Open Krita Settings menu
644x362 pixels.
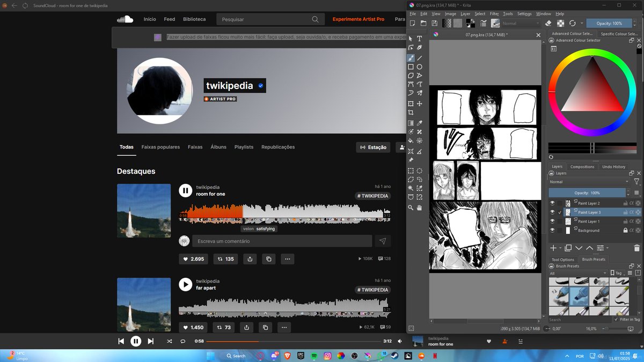click(524, 13)
